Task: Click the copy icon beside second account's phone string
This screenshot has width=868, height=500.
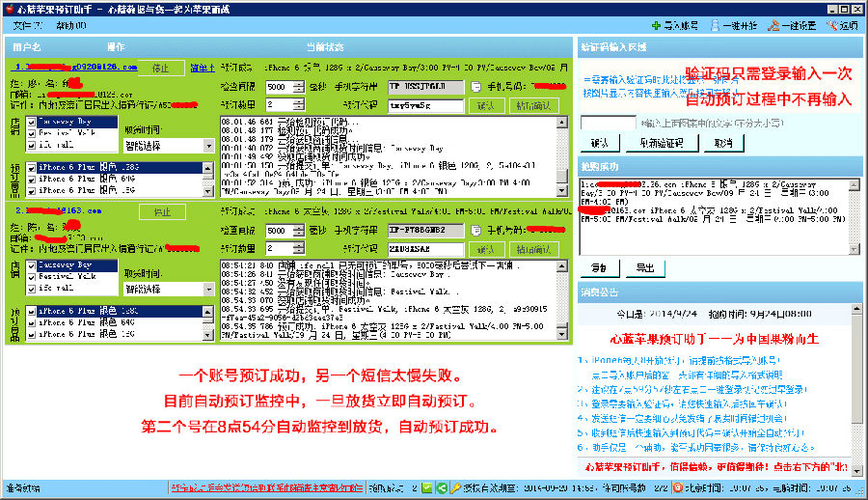Action: click(x=475, y=230)
